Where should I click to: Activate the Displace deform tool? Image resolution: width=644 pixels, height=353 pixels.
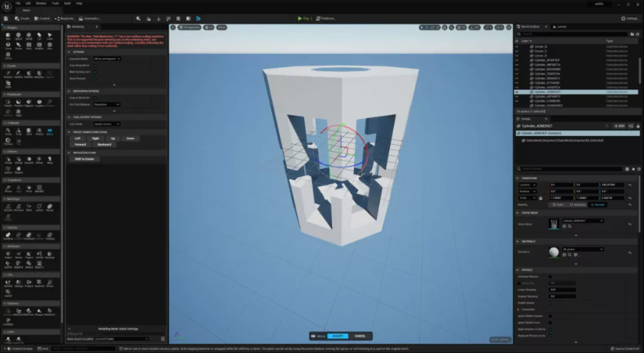[19, 170]
